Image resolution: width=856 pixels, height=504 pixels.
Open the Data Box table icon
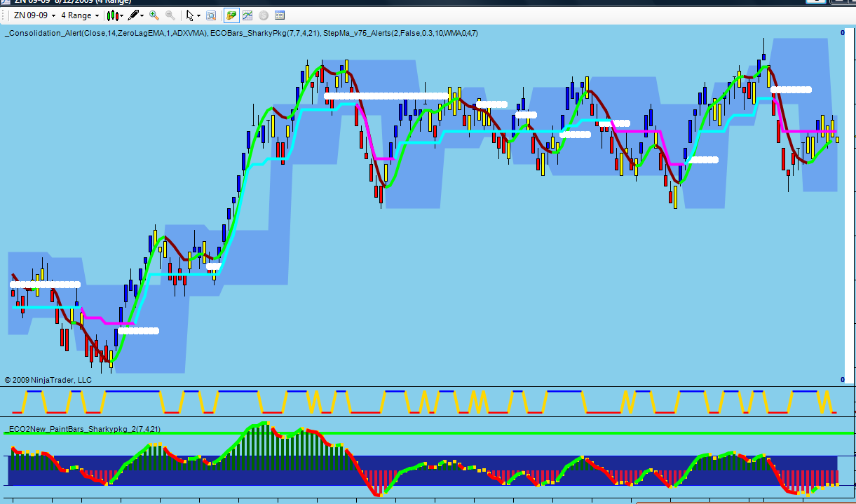(280, 15)
